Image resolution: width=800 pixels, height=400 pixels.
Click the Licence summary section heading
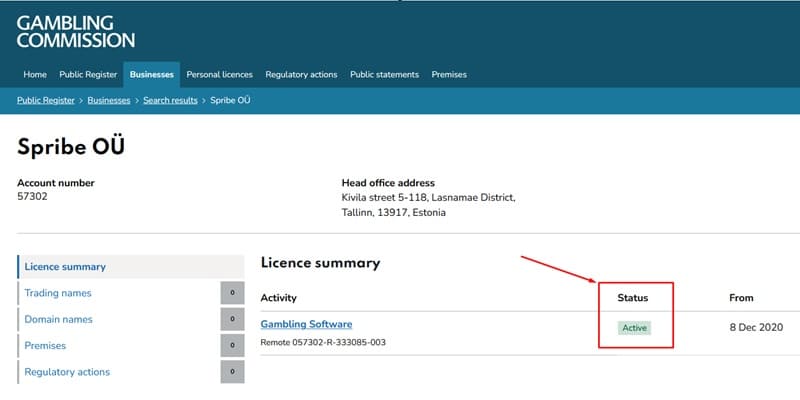[320, 263]
